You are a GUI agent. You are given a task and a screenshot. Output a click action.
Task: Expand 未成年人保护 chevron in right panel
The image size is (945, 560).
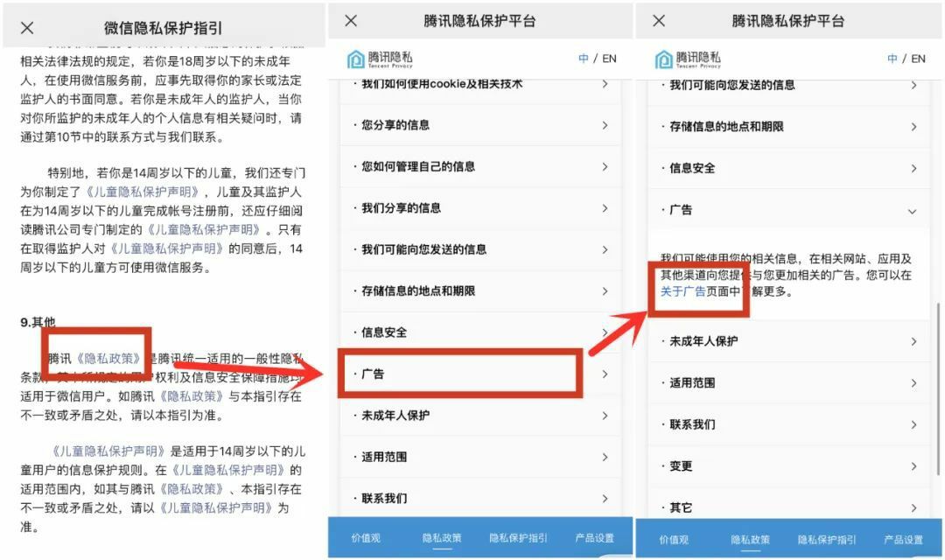(913, 342)
